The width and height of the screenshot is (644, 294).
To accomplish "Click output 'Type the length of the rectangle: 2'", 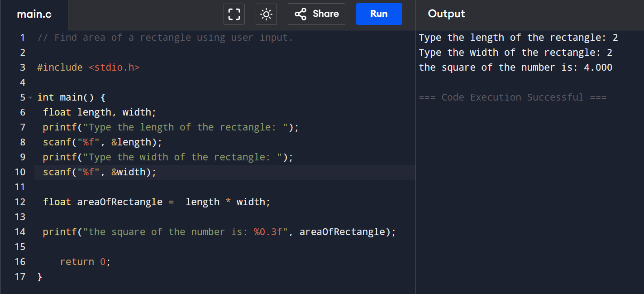I will click(519, 38).
